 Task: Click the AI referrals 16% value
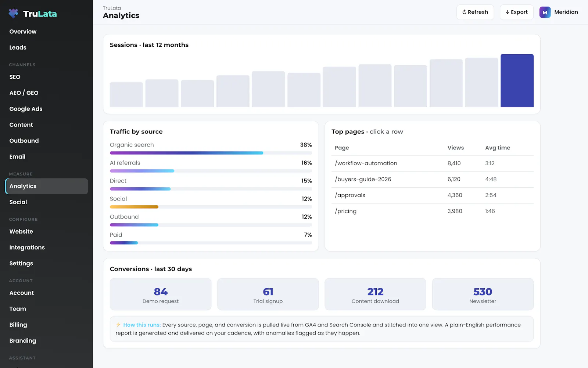[306, 163]
